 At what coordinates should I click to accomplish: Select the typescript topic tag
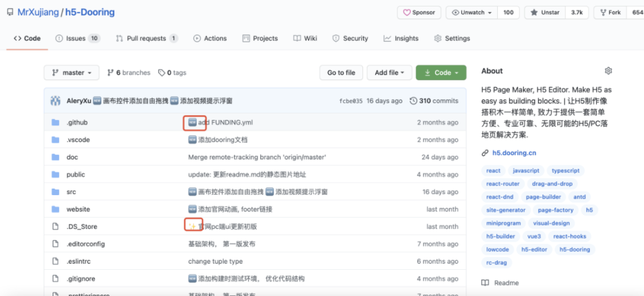click(x=565, y=171)
